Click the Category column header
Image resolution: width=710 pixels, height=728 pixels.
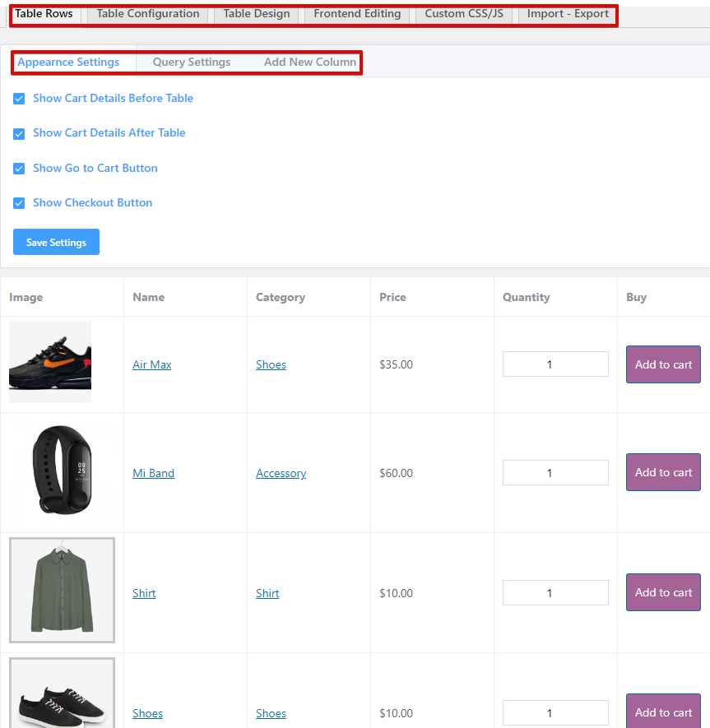[x=281, y=297]
